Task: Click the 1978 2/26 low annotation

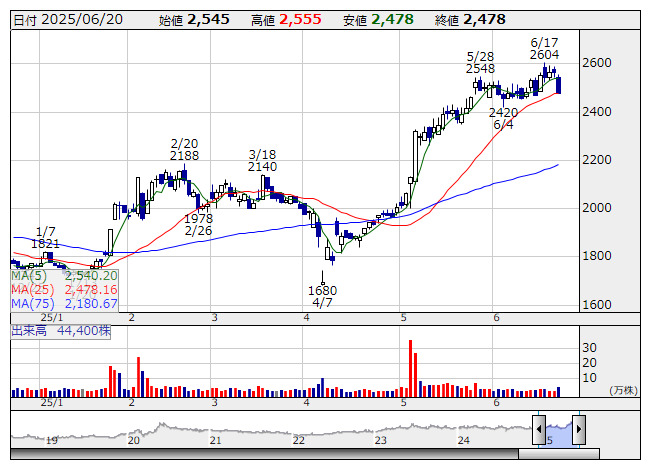Action: coord(199,225)
